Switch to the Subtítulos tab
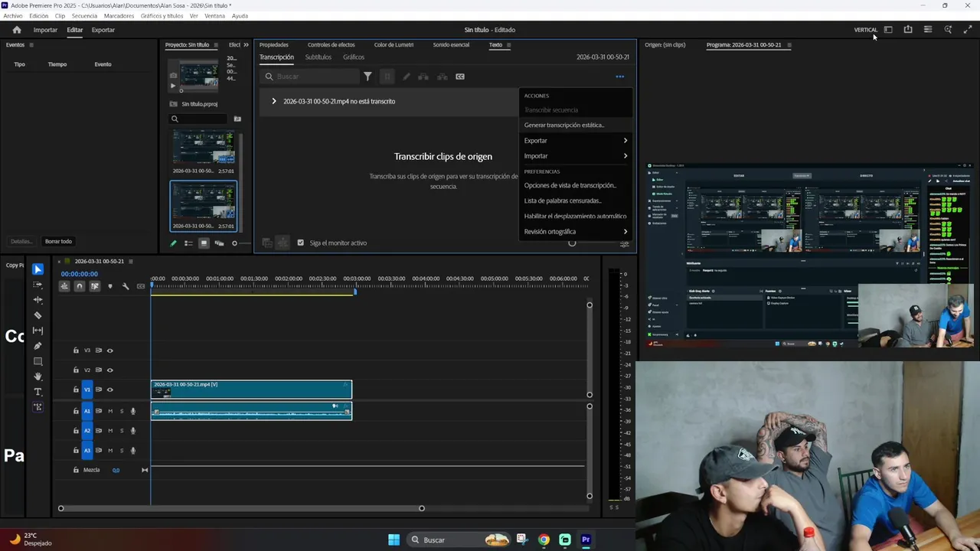This screenshot has height=551, width=980. click(318, 57)
